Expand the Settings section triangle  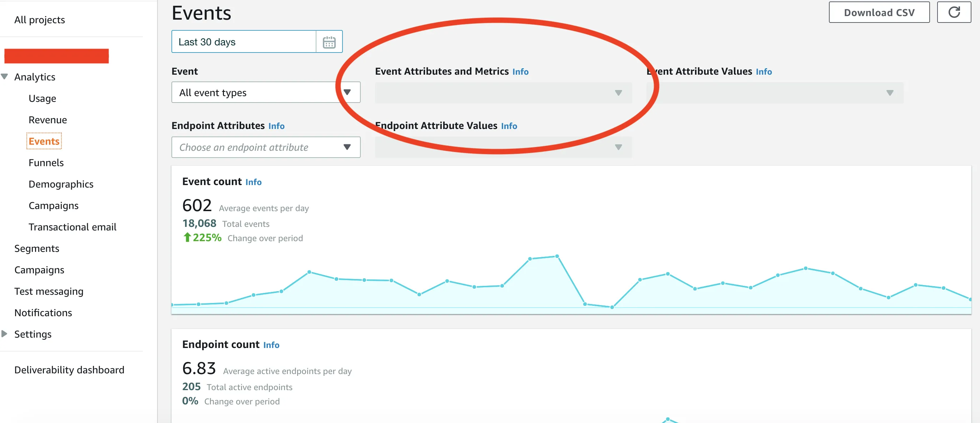click(5, 334)
